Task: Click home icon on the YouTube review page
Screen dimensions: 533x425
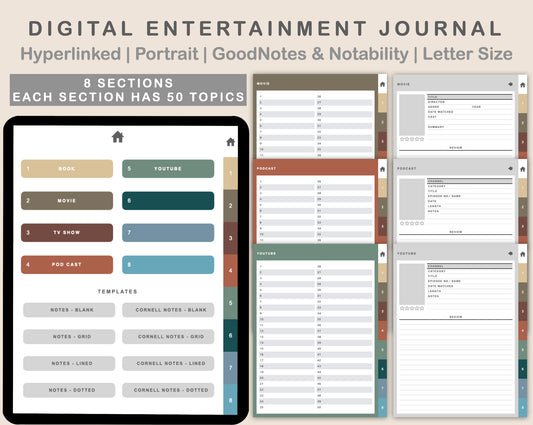Action: [523, 254]
